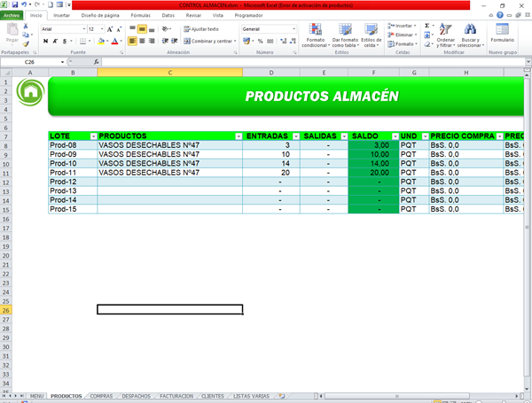The image size is (532, 403).
Task: Open Excel Help question mark icon
Action: click(500, 15)
